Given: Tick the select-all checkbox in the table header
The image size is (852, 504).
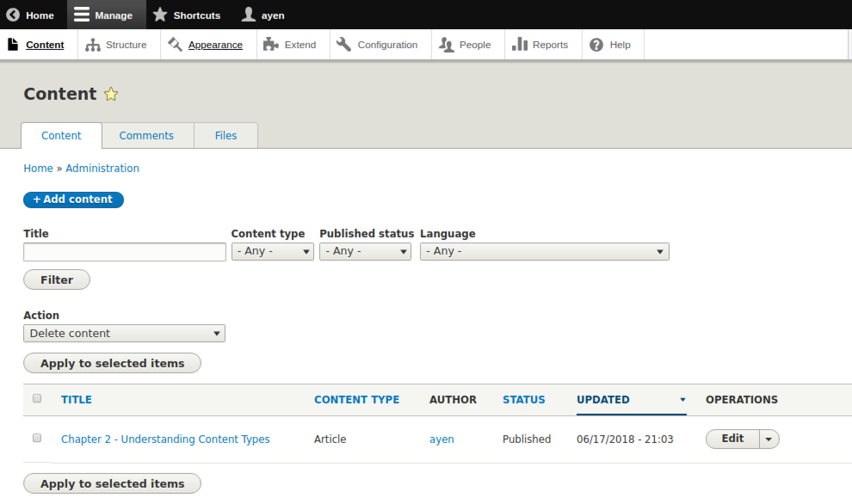Looking at the screenshot, I should (37, 399).
